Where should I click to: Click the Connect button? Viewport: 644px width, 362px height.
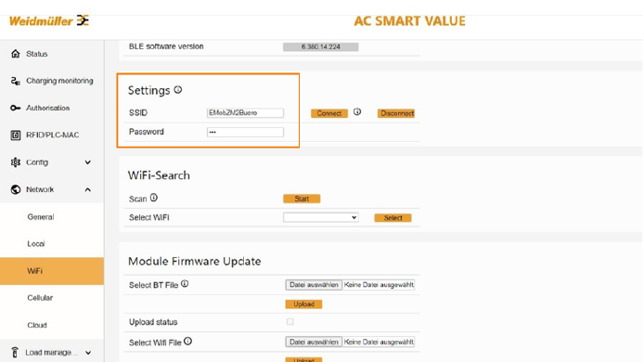(x=329, y=113)
